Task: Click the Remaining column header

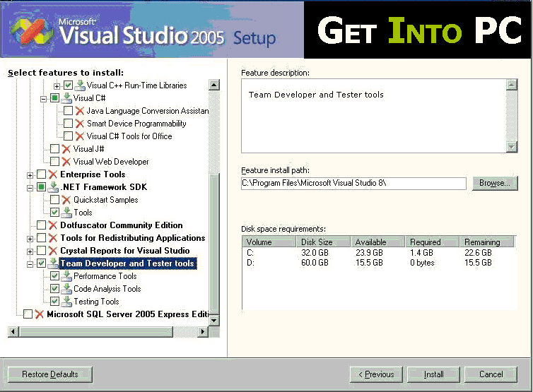Action: [x=487, y=242]
